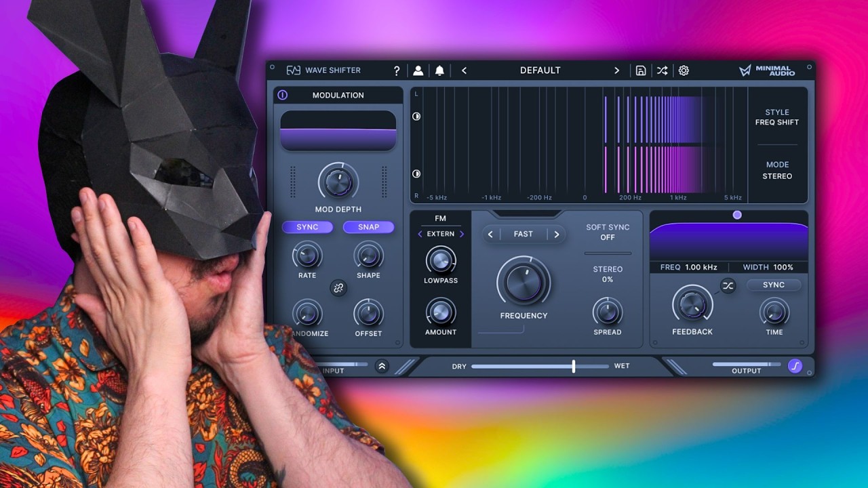
Task: Click the 200 Hz axis label
Action: pos(630,198)
